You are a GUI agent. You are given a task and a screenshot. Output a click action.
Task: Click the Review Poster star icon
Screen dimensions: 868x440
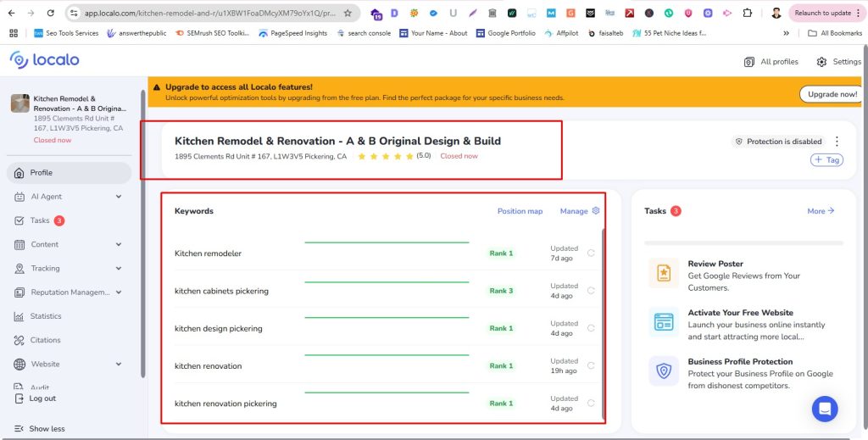tap(664, 273)
